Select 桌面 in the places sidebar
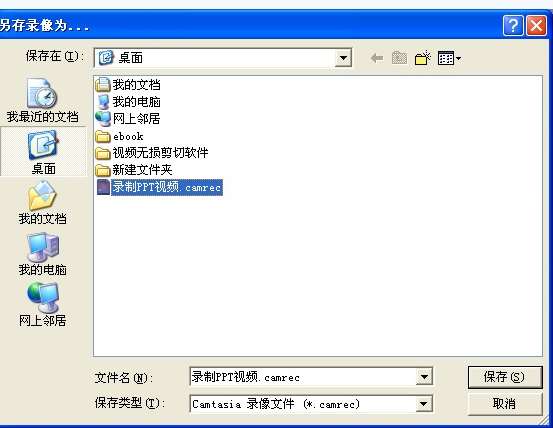Image resolution: width=553 pixels, height=428 pixels. [43, 152]
